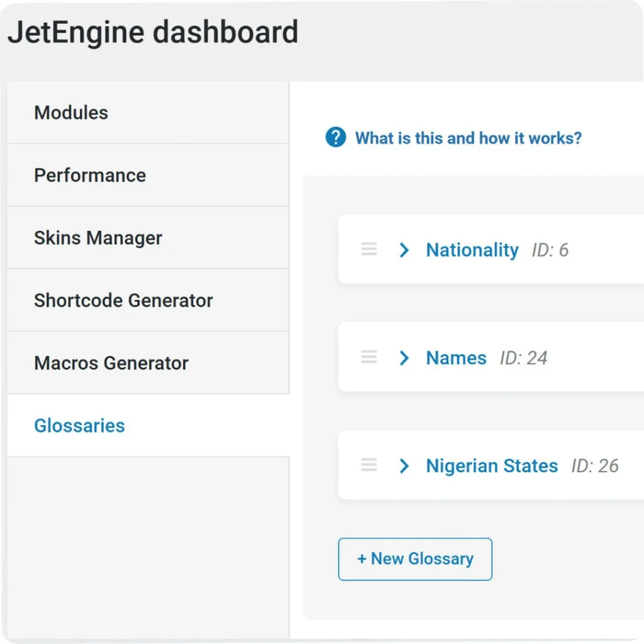This screenshot has width=644, height=644.
Task: Select the Glossaries tab
Action: click(148, 426)
